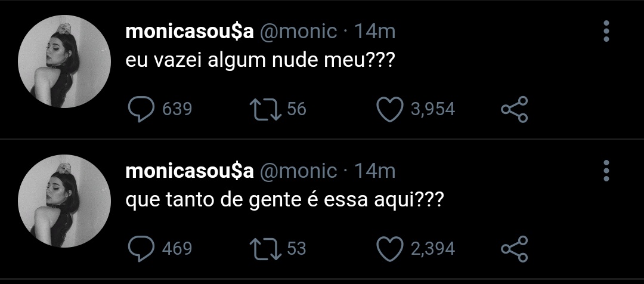Open tweet text "que tanto de gente é essa aqui???"
644x284 pixels.
click(x=284, y=201)
